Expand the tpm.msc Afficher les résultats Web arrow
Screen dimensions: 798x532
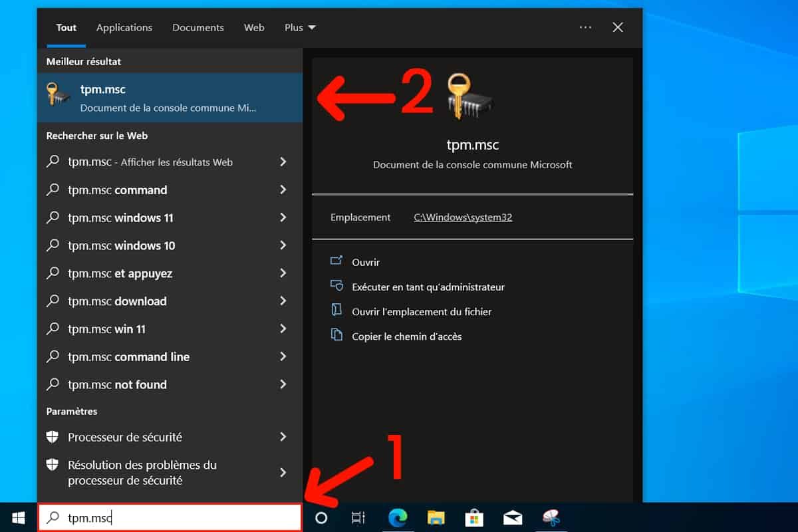coord(283,162)
